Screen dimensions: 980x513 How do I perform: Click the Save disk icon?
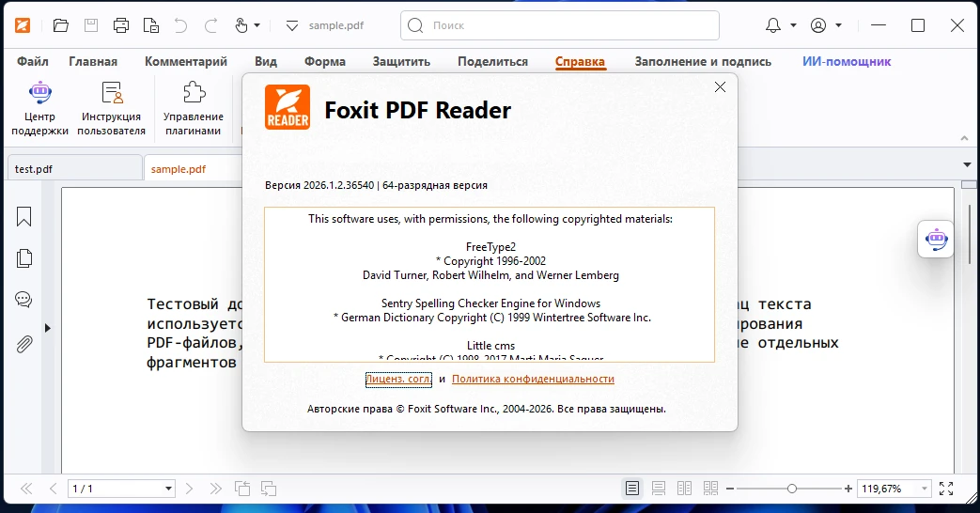91,25
